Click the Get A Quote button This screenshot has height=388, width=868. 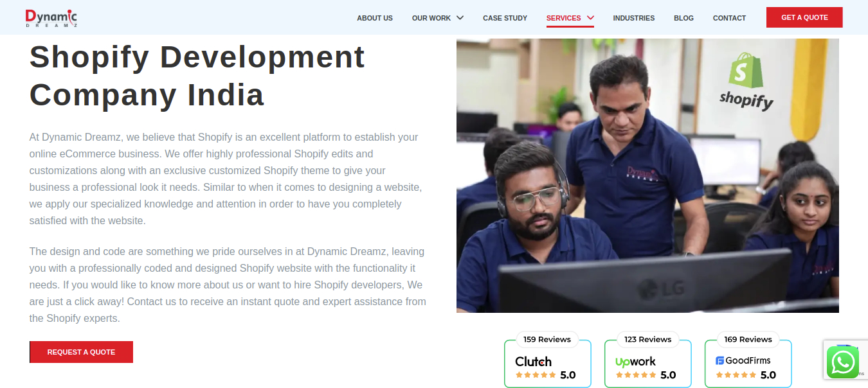804,17
